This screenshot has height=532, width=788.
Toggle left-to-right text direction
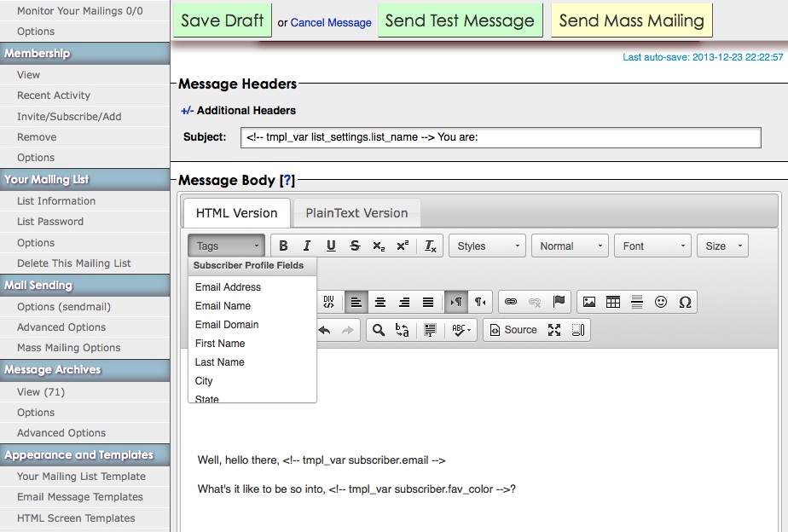(456, 302)
